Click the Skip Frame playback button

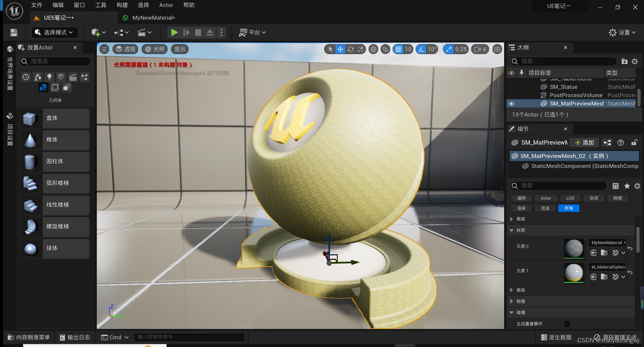(x=186, y=32)
